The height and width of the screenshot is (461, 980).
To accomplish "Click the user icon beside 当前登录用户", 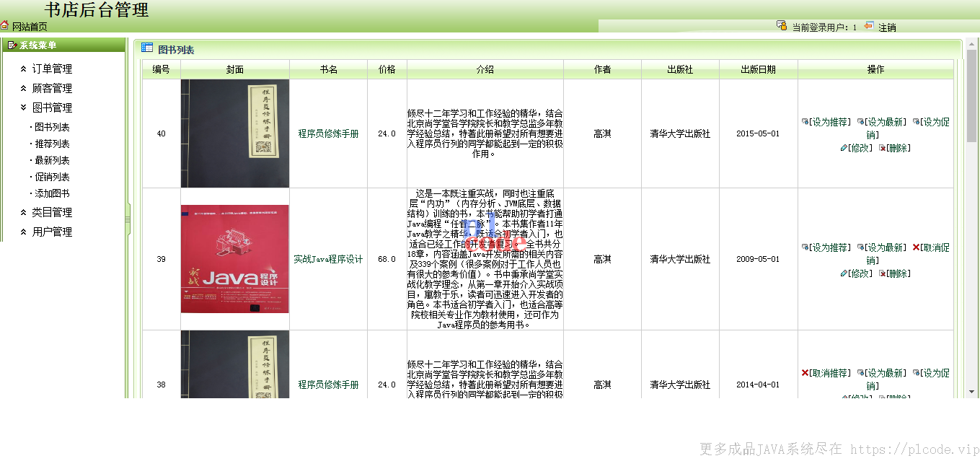I will (781, 25).
